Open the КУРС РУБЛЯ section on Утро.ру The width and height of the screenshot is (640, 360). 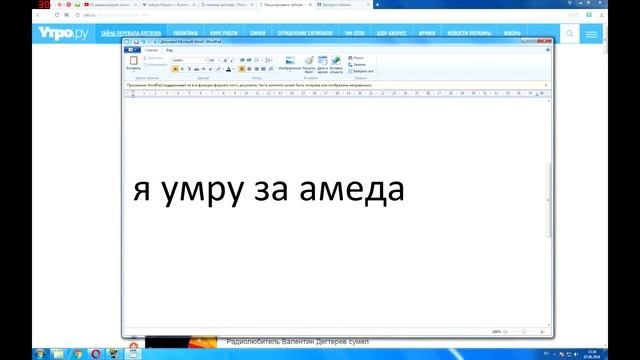coord(224,33)
